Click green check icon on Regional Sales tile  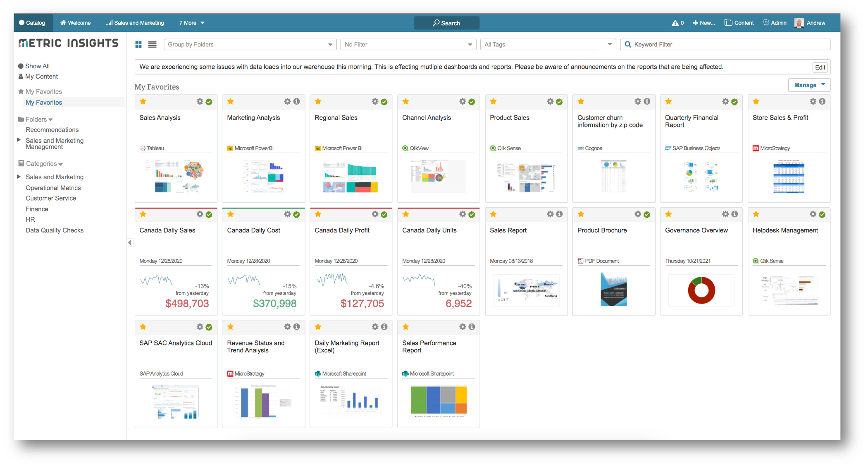pyautogui.click(x=384, y=102)
